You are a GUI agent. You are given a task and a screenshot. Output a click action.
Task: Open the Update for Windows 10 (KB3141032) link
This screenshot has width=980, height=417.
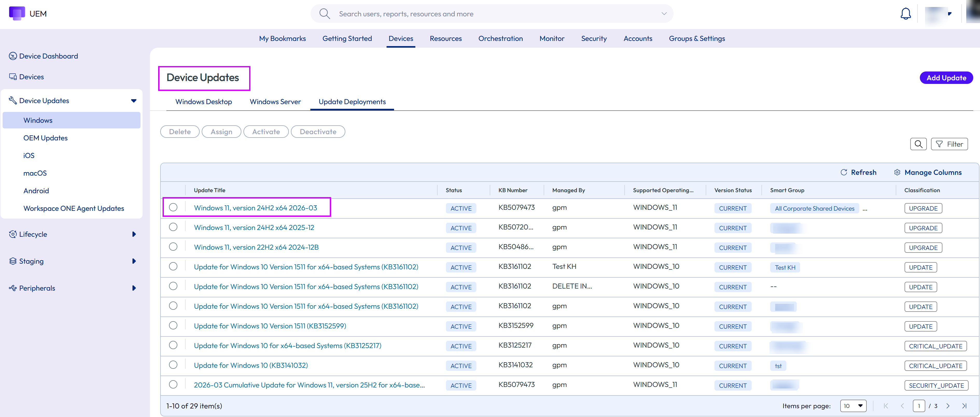(251, 365)
